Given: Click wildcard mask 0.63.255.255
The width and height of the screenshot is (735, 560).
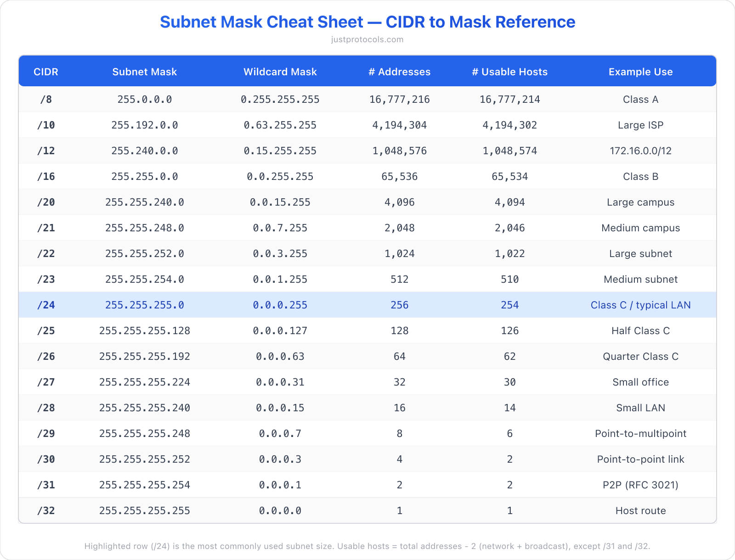Looking at the screenshot, I should (x=280, y=125).
